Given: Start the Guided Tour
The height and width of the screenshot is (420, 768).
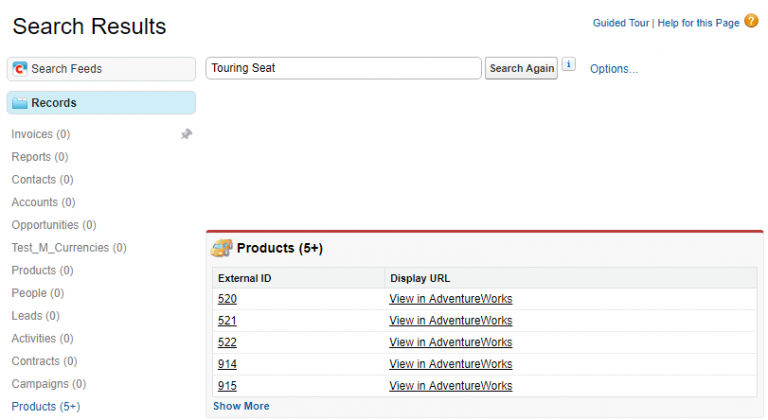Looking at the screenshot, I should pyautogui.click(x=620, y=22).
